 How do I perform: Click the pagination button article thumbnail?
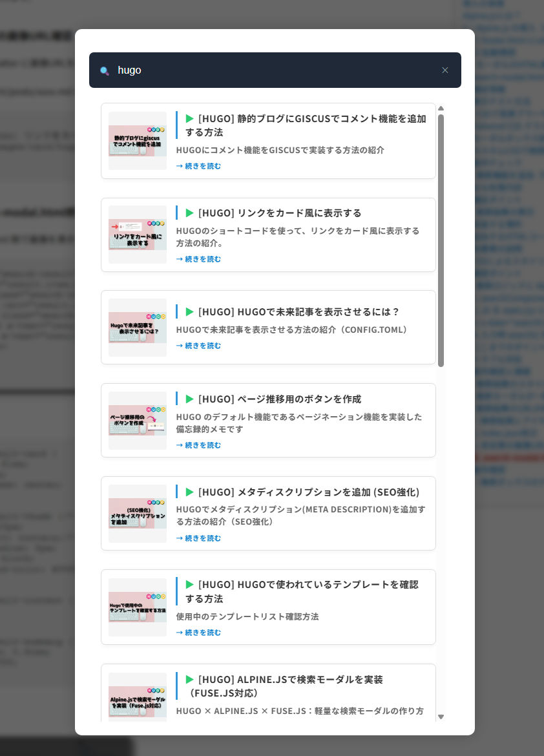(x=137, y=421)
